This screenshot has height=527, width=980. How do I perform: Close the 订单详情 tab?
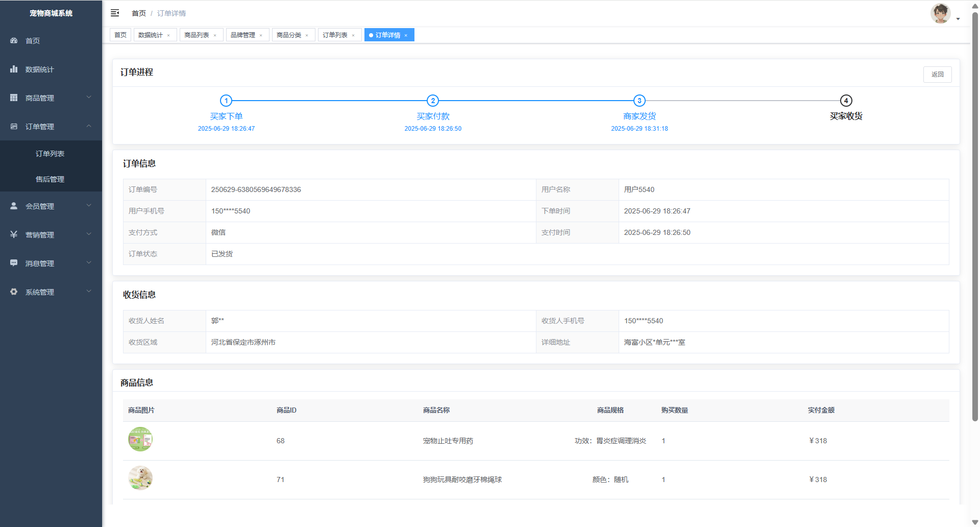coord(406,35)
